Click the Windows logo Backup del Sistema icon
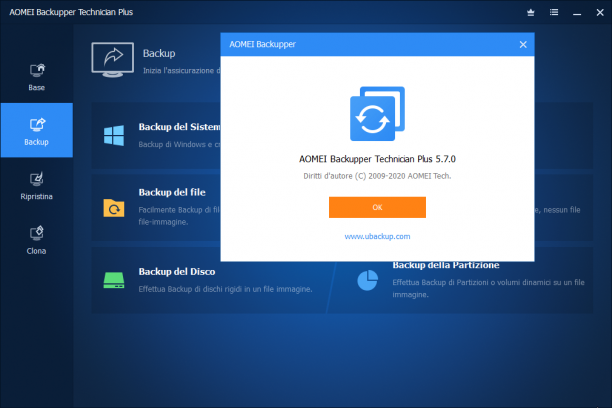 pos(114,135)
